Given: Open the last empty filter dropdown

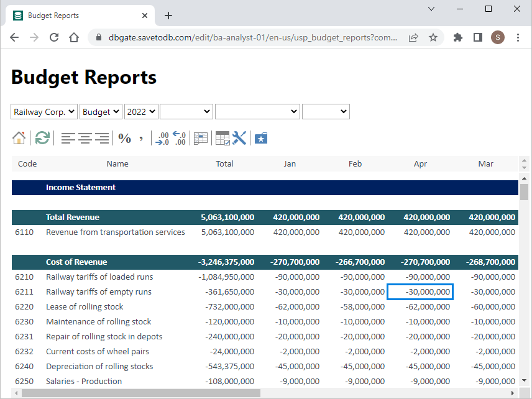Looking at the screenshot, I should click(x=326, y=112).
